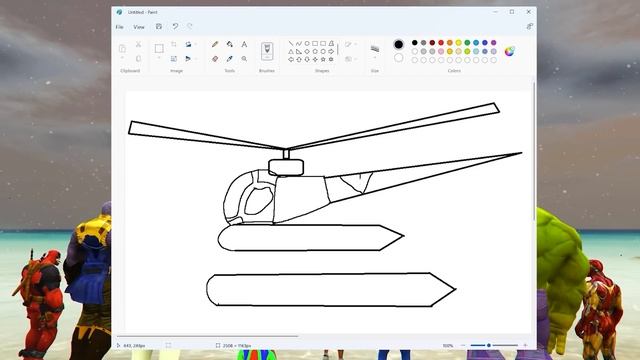Click the shapes gallery scroll bar

point(338,50)
